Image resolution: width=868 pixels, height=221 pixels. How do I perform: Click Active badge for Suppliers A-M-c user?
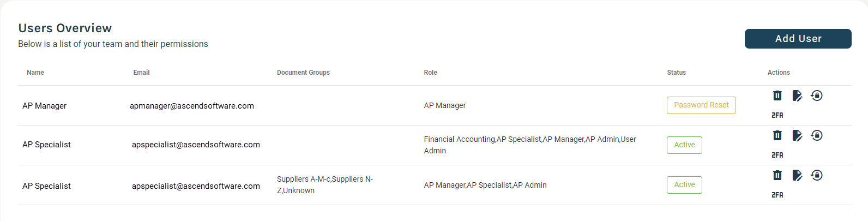point(684,185)
